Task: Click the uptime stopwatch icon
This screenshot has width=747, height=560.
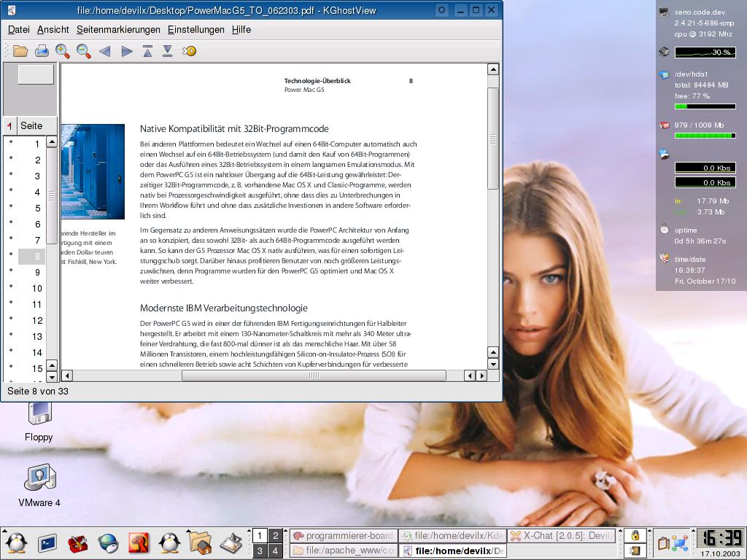Action: pos(664,230)
